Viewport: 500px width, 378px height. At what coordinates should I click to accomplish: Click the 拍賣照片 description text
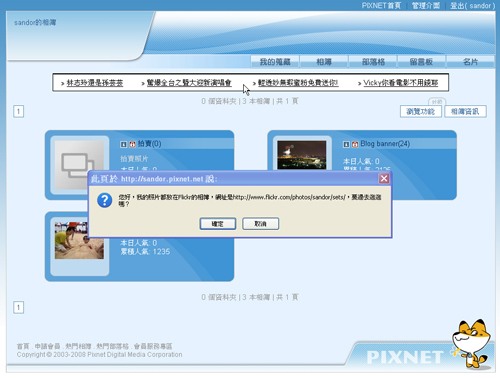[134, 159]
